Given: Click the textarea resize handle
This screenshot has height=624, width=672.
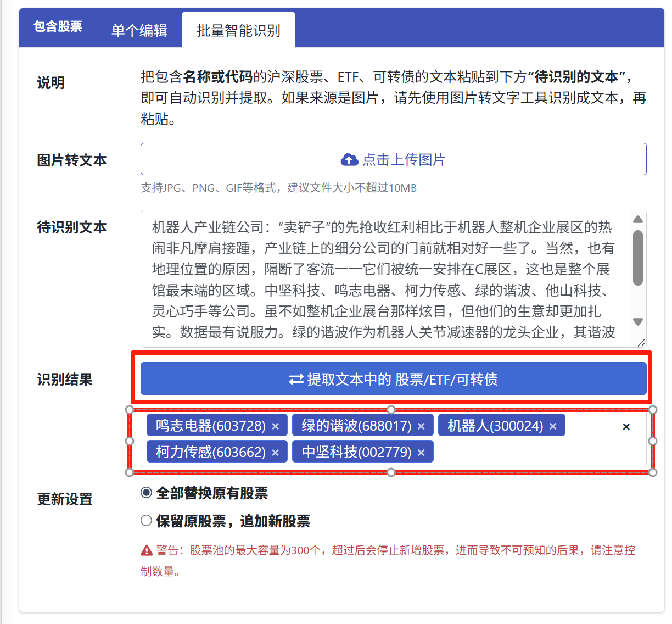Looking at the screenshot, I should click(640, 342).
